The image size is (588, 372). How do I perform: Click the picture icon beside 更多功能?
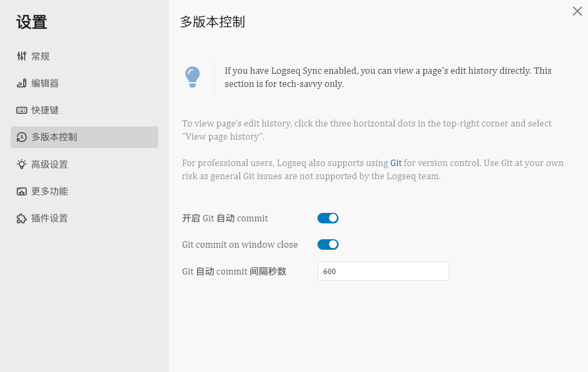(x=21, y=191)
